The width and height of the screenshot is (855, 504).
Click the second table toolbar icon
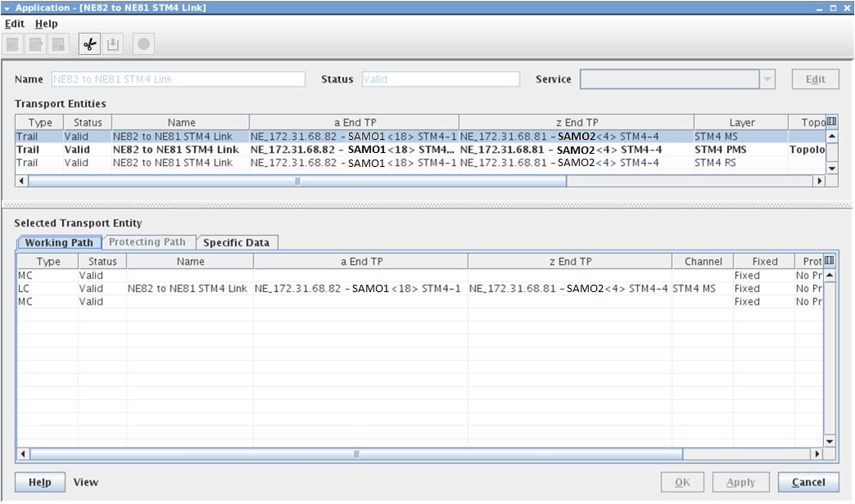click(x=36, y=44)
